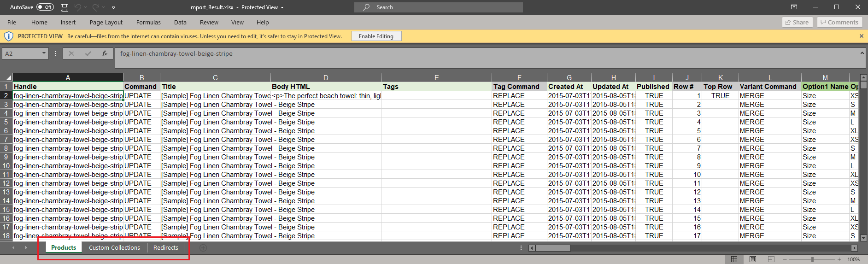Image resolution: width=868 pixels, height=264 pixels.
Task: Open the Redirects sheet tab
Action: 165,247
